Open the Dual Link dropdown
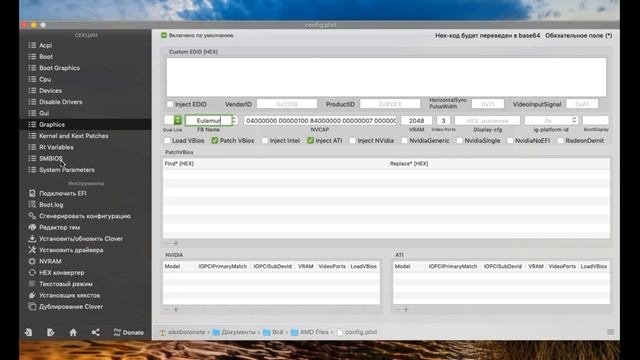The height and width of the screenshot is (360, 640). point(178,120)
